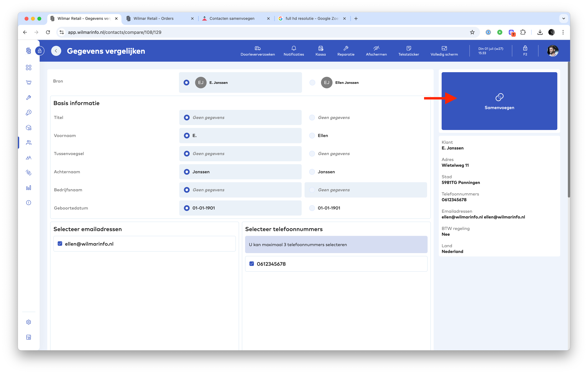The image size is (588, 374).
Task: Uncheck ellen@wilmarinfo.nl email checkbox
Action: (x=60, y=244)
